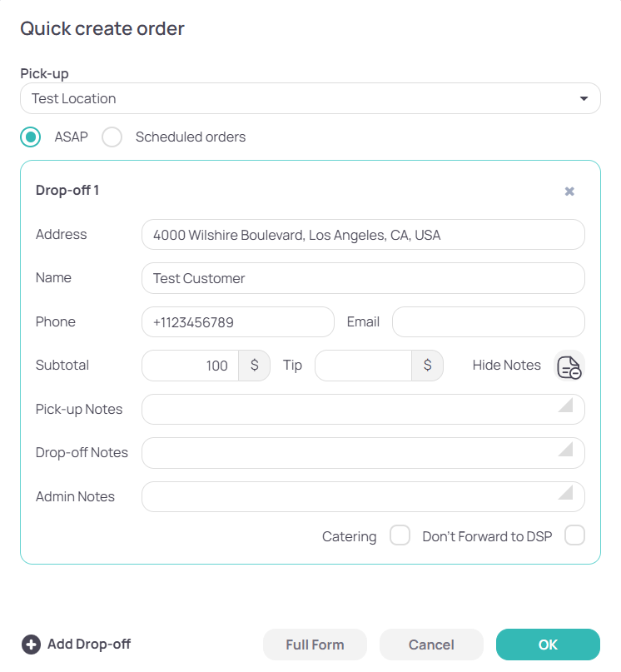The image size is (621, 672).
Task: Click the Pick-up Notes resize handle
Action: 567,406
